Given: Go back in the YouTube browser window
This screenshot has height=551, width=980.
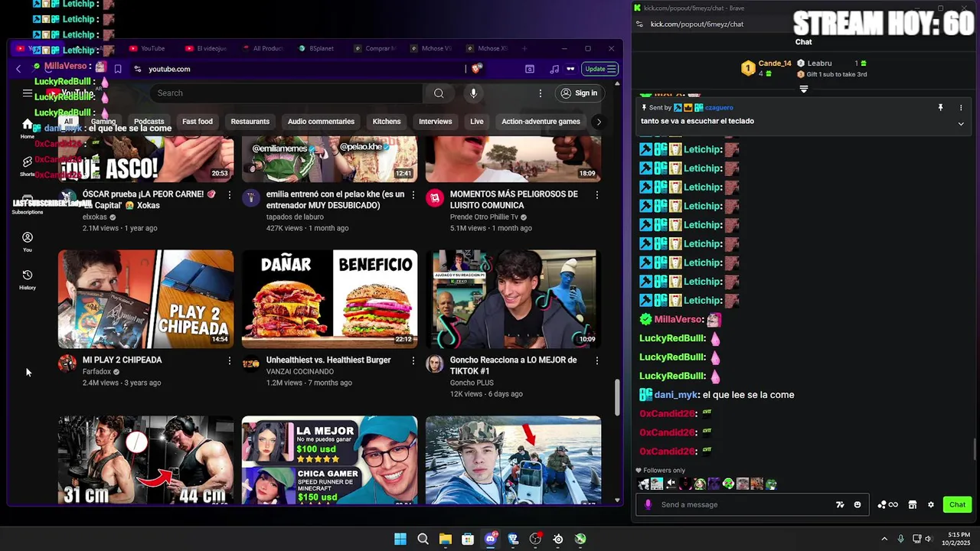Looking at the screenshot, I should 18,69.
